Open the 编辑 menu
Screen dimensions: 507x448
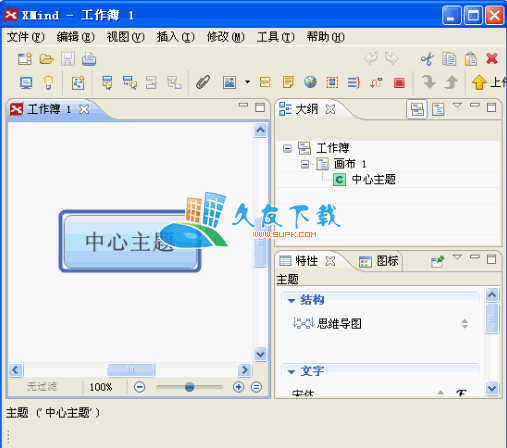click(x=75, y=37)
